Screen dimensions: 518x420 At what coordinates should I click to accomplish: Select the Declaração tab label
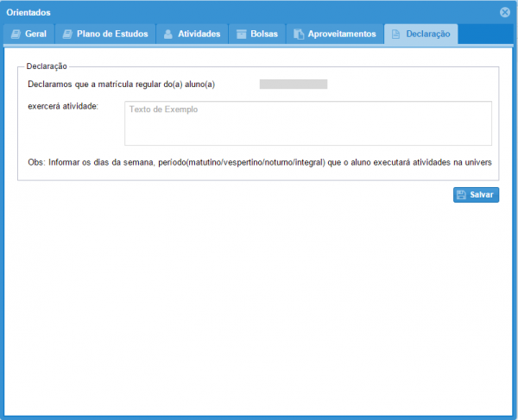click(x=428, y=34)
